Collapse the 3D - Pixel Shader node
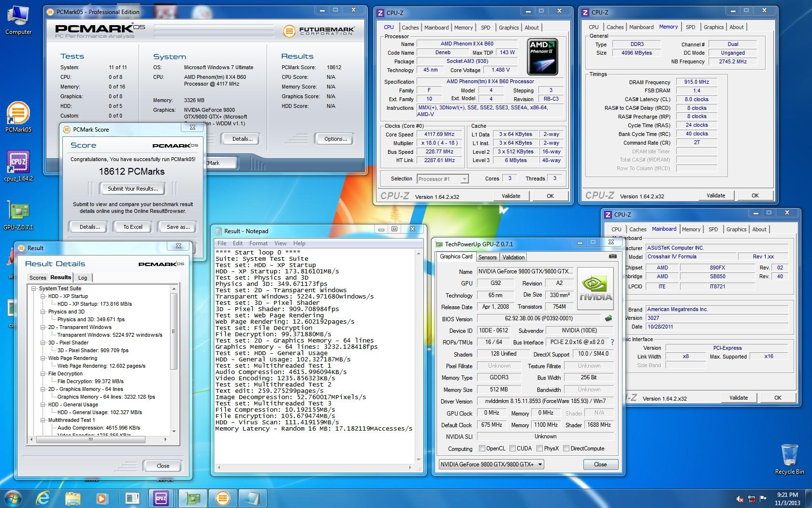 tap(43, 343)
